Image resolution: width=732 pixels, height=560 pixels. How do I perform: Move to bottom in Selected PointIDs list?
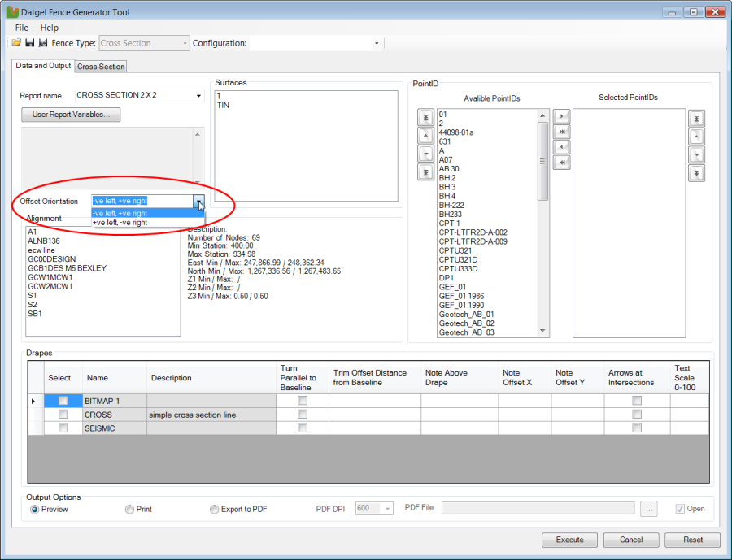point(696,172)
